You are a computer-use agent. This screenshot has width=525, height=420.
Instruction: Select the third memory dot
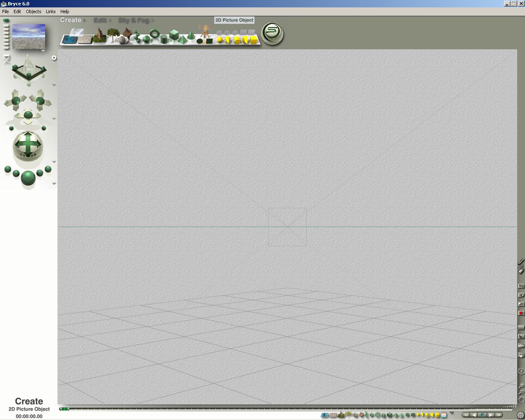(6, 29)
